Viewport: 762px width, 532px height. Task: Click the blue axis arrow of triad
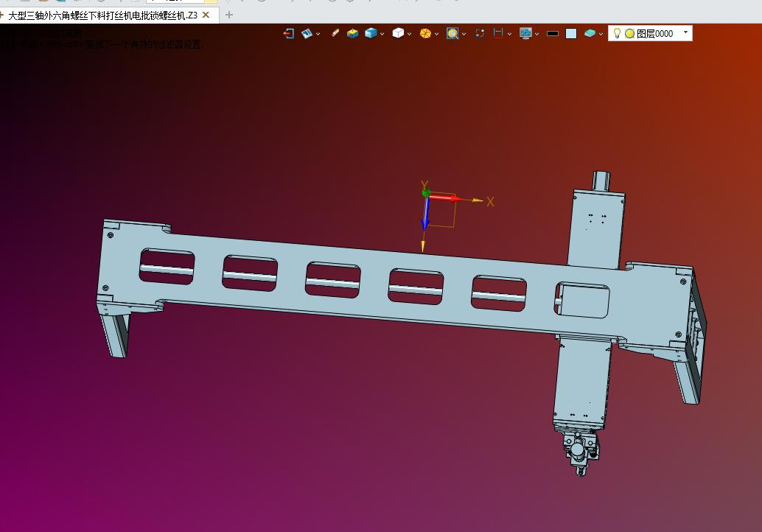pos(425,213)
